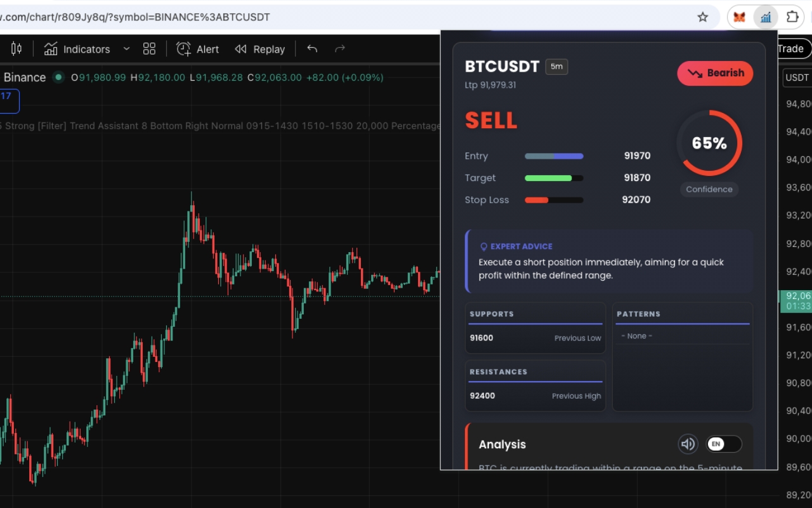Click the green market status dot
The image size is (812, 508).
(x=58, y=77)
